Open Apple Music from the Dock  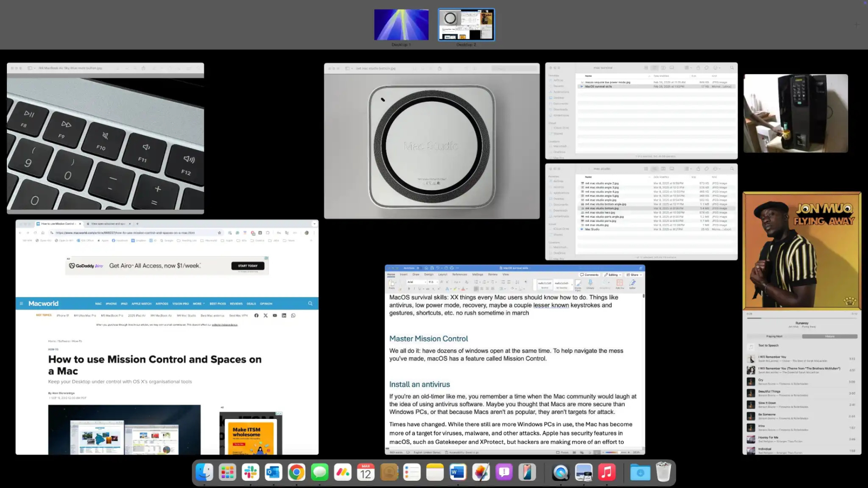pos(607,472)
